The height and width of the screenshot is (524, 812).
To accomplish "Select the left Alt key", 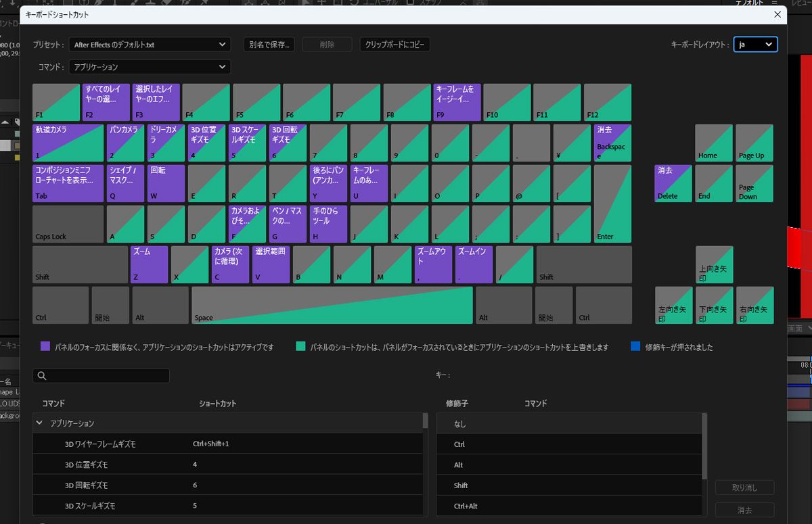I will pyautogui.click(x=161, y=305).
